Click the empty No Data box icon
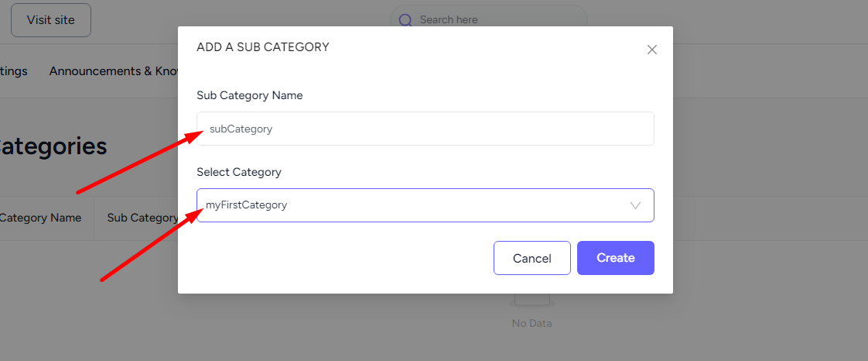The image size is (868, 361). coord(532,300)
